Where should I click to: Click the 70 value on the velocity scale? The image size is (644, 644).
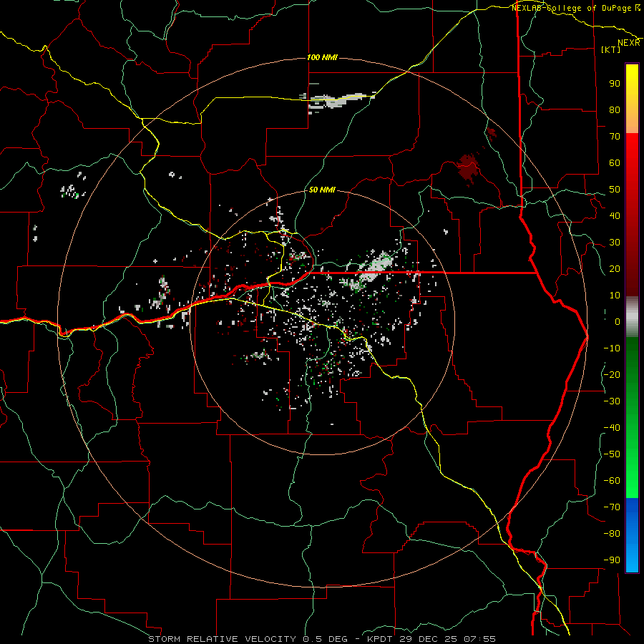[615, 137]
